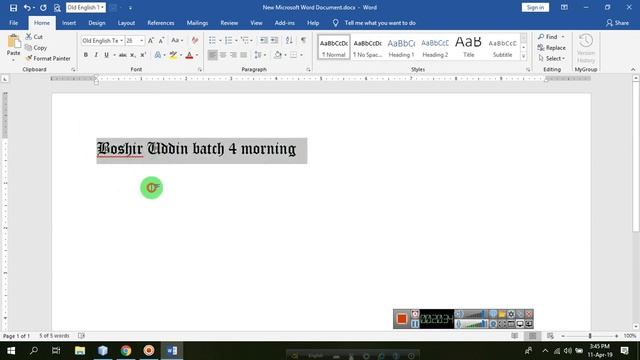
Task: Justify the text
Action: tap(244, 55)
